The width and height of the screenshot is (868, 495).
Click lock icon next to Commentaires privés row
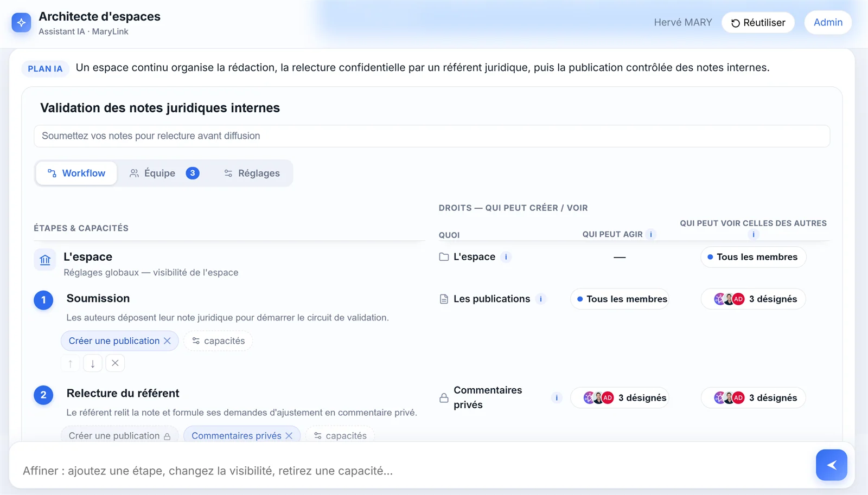(x=444, y=398)
